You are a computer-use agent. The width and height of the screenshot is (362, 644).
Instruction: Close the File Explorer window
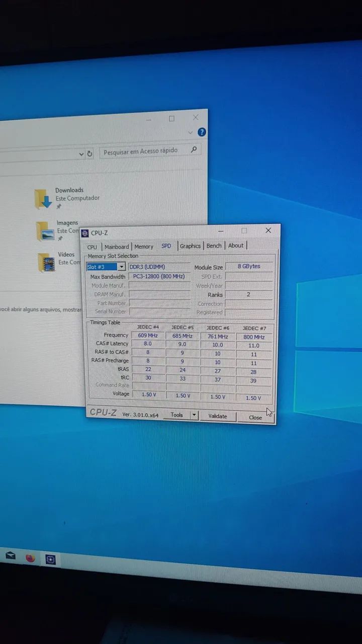(196, 117)
